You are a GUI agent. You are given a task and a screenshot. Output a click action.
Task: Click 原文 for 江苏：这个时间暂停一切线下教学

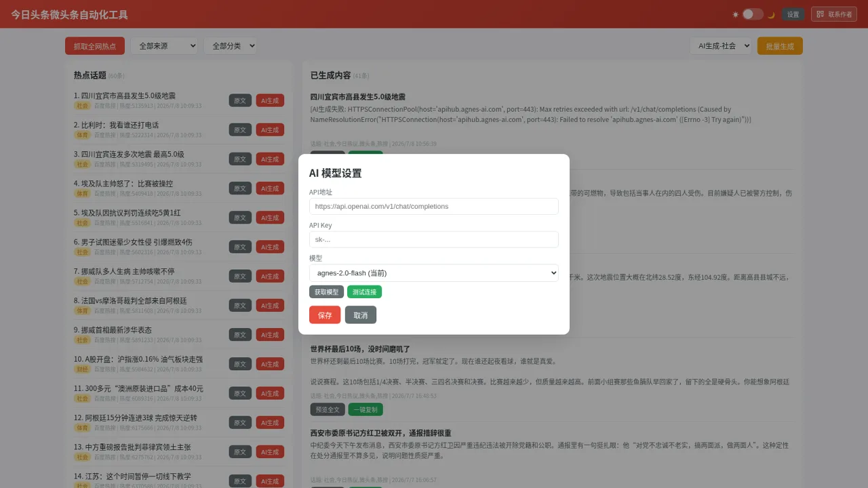(240, 481)
